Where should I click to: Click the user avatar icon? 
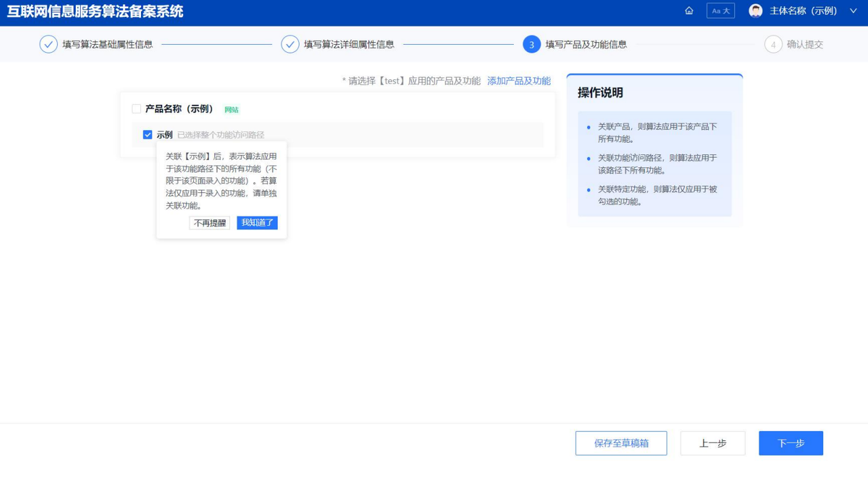[755, 11]
